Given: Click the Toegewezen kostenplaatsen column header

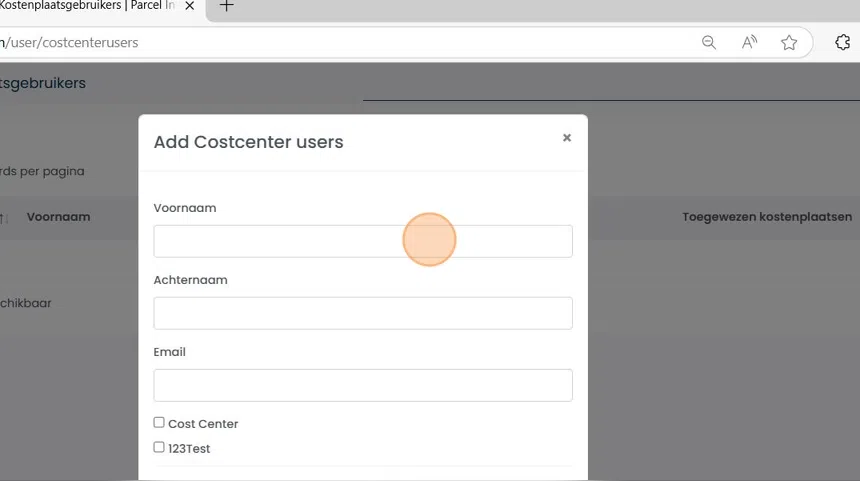Looking at the screenshot, I should click(767, 217).
